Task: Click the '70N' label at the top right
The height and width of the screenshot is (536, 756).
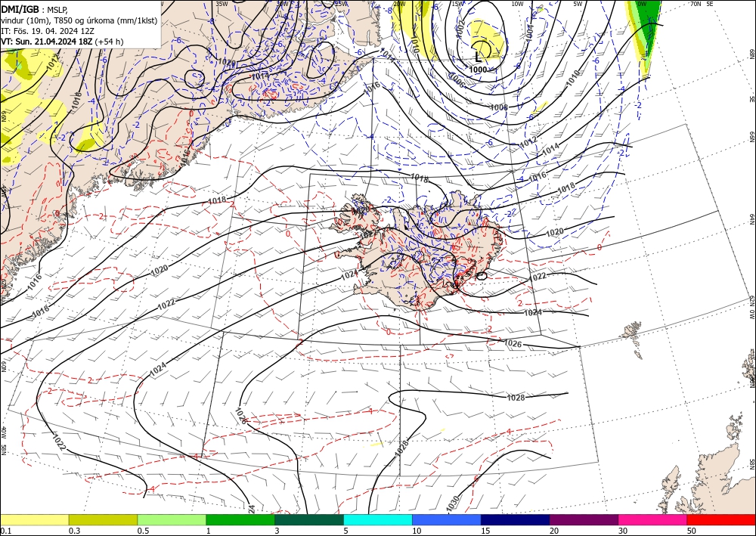Action: click(696, 4)
